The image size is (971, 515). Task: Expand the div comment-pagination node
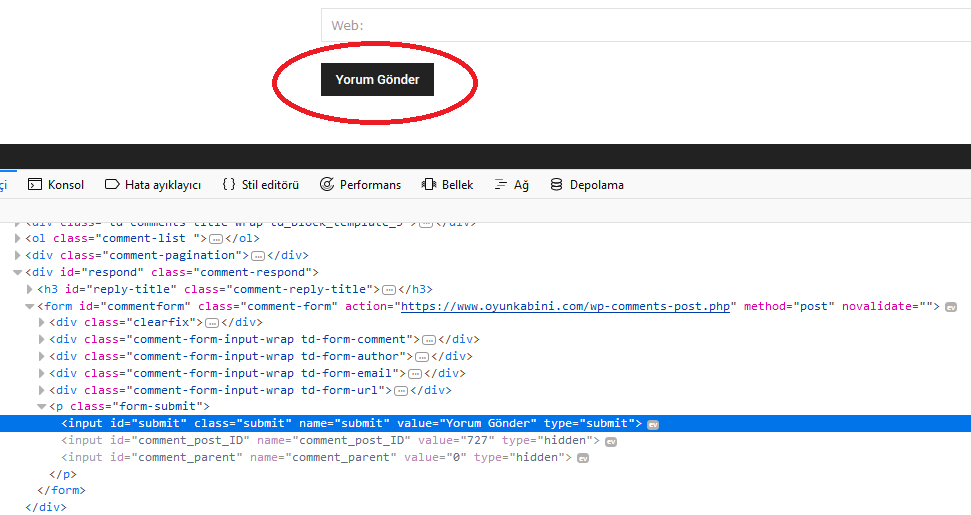coord(18,255)
